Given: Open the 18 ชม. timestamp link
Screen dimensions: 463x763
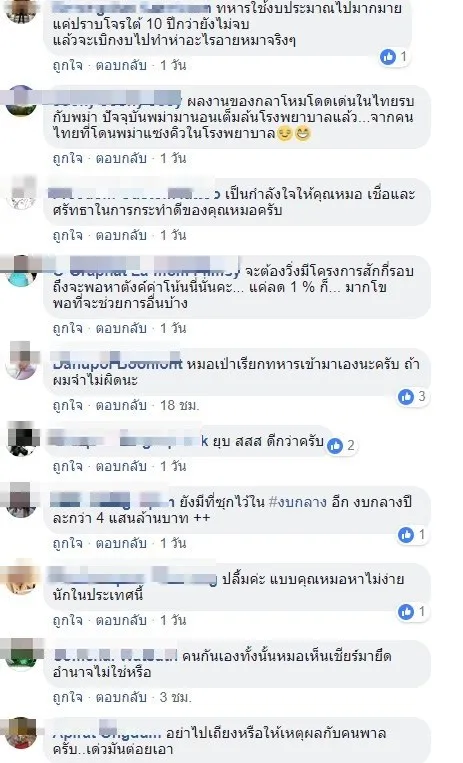Looking at the screenshot, I should pos(180,405).
